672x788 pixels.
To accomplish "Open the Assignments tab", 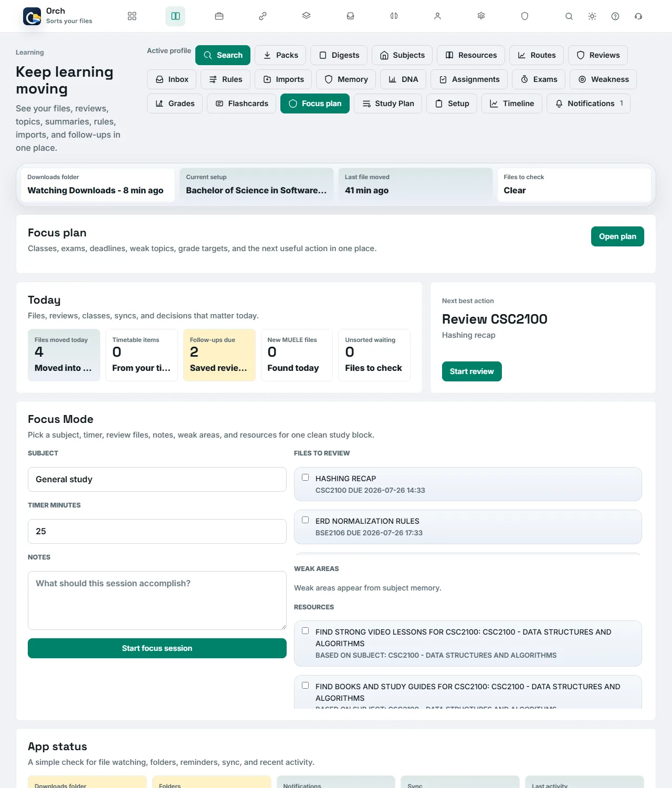I will (x=469, y=79).
